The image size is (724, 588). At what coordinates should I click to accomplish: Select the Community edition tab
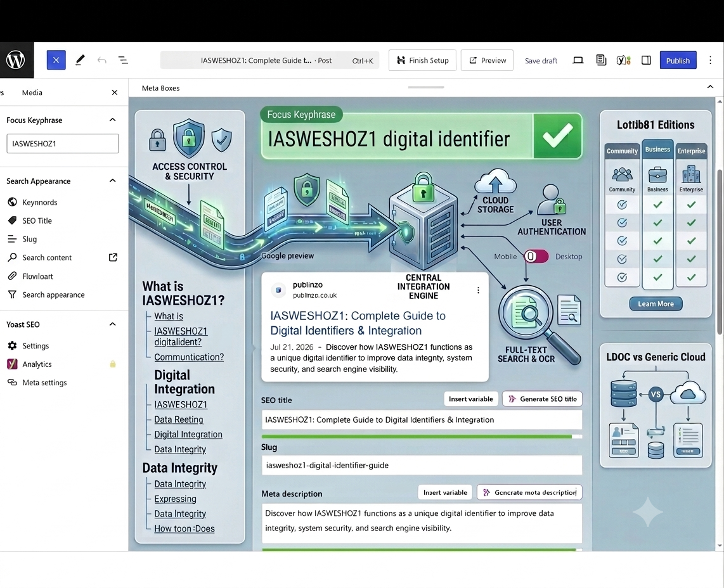coord(622,151)
